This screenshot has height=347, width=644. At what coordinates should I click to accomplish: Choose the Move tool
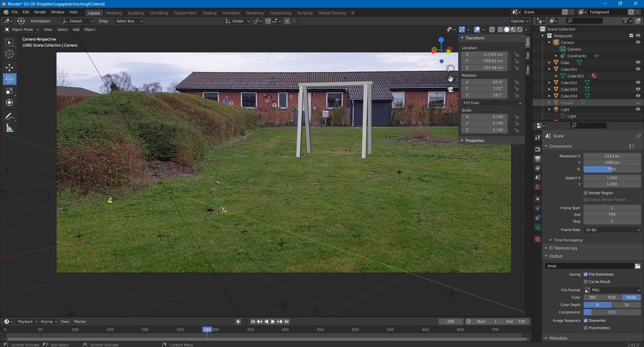[9, 68]
